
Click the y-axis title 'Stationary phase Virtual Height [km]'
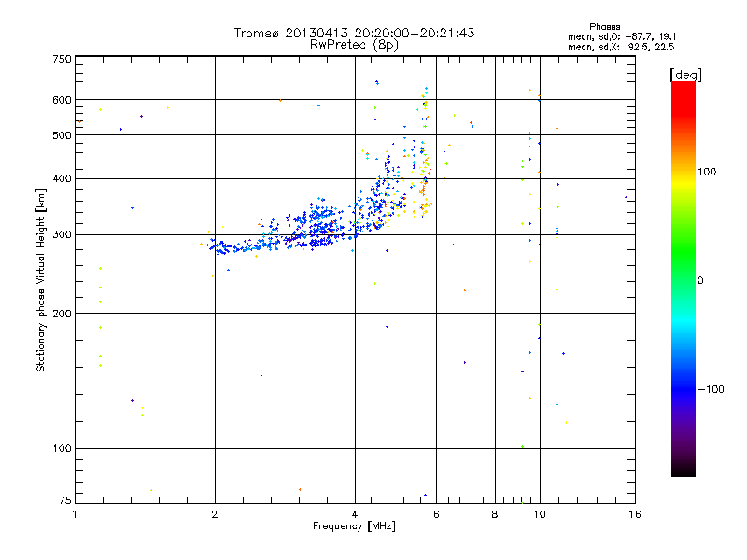(x=41, y=280)
